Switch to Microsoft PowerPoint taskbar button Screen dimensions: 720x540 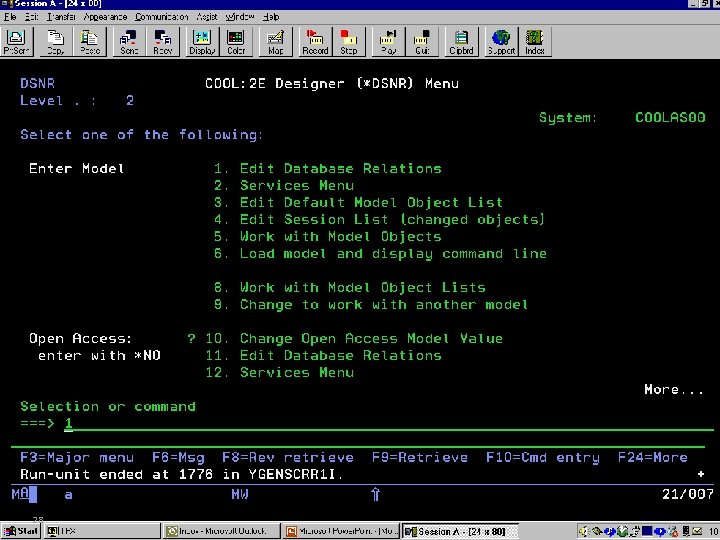(x=341, y=531)
